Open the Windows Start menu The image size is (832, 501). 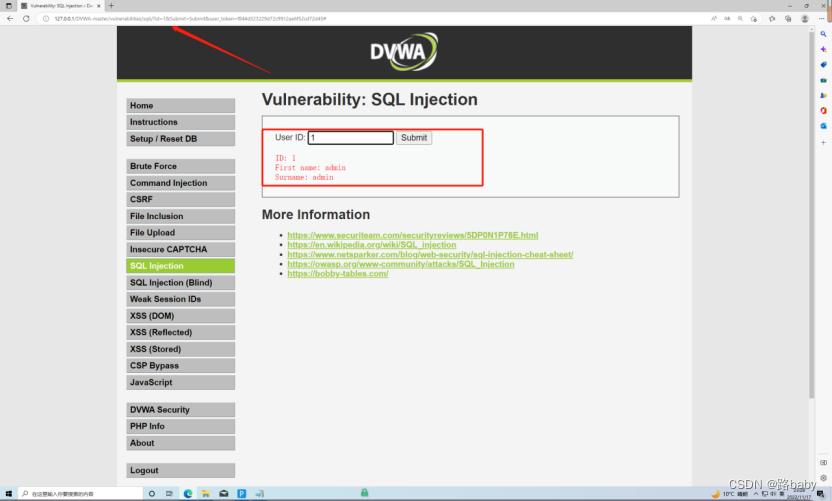(x=8, y=494)
